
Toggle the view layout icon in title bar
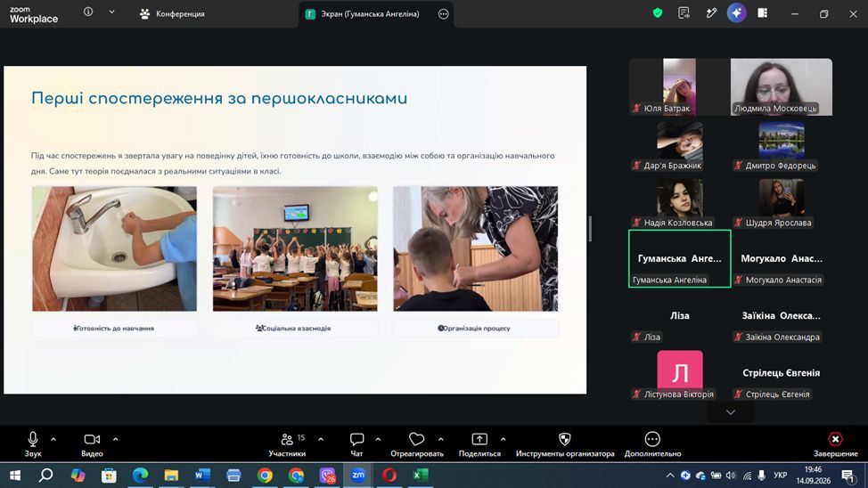coord(762,13)
